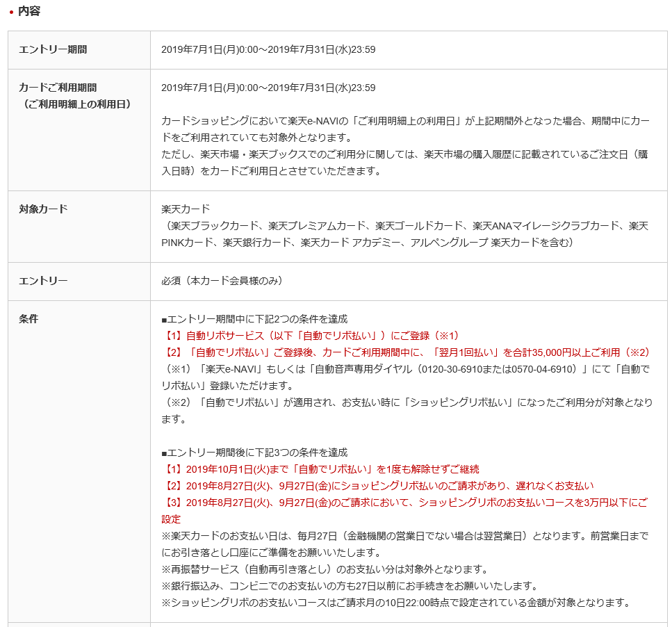
Task: Select the '（※1）「楽天e-NAVI」もしくは' note
Action: click(x=405, y=377)
